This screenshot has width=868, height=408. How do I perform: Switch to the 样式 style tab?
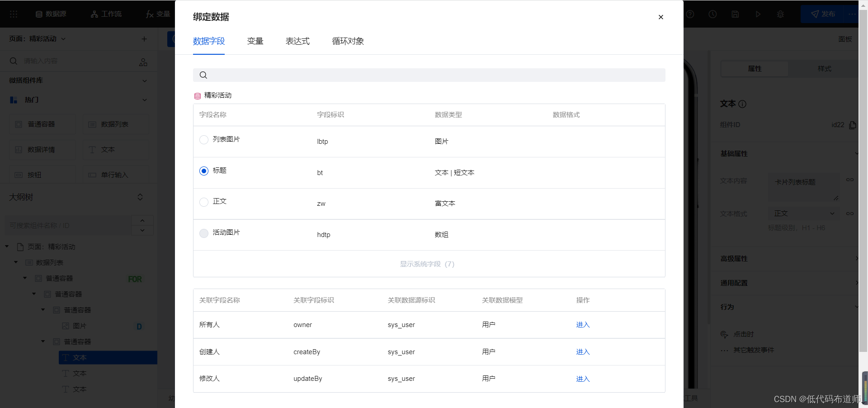[824, 69]
